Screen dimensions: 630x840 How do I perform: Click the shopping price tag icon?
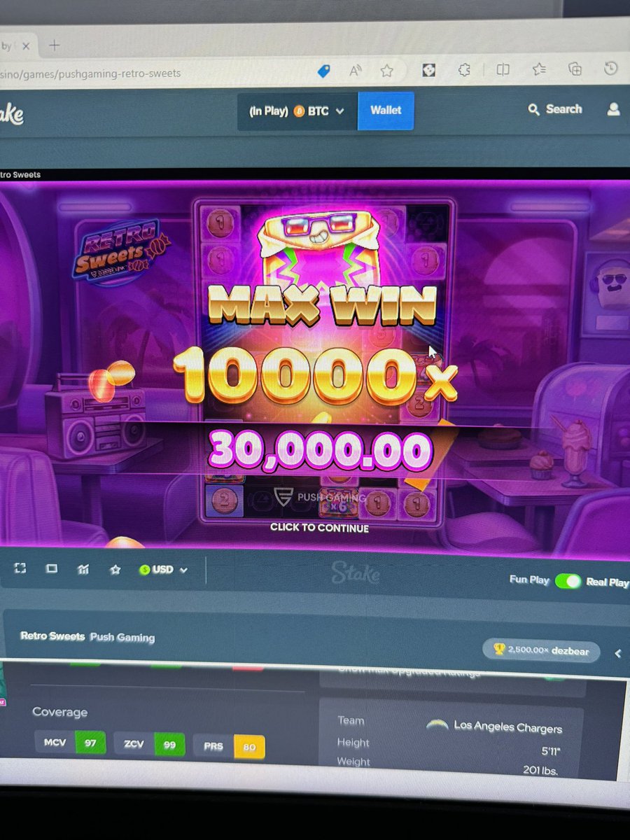[x=323, y=70]
